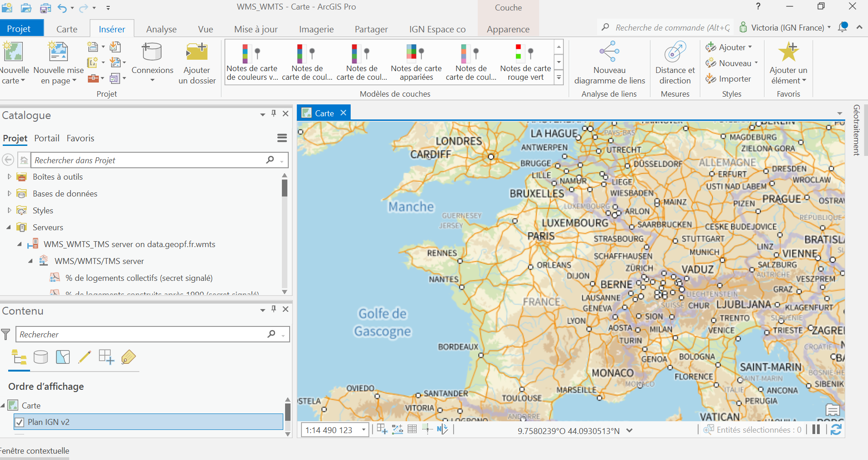Click the Distance et direction icon
Viewport: 868px width, 460px height.
(675, 52)
